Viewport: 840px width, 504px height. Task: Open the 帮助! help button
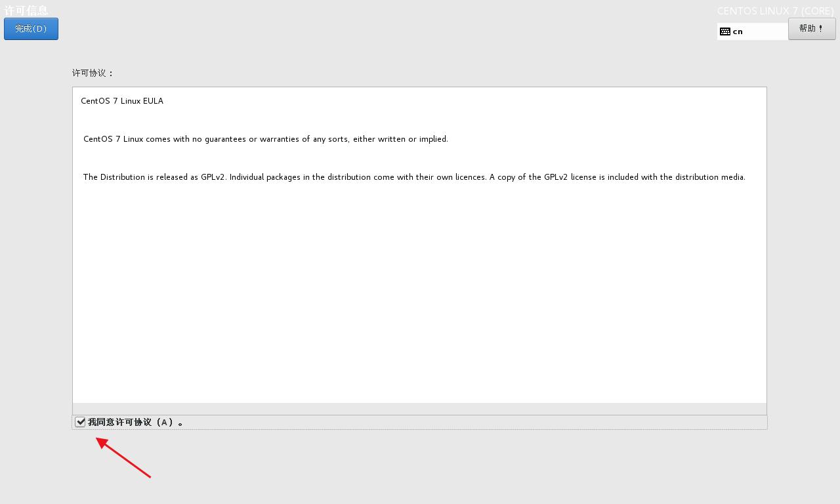[x=812, y=29]
